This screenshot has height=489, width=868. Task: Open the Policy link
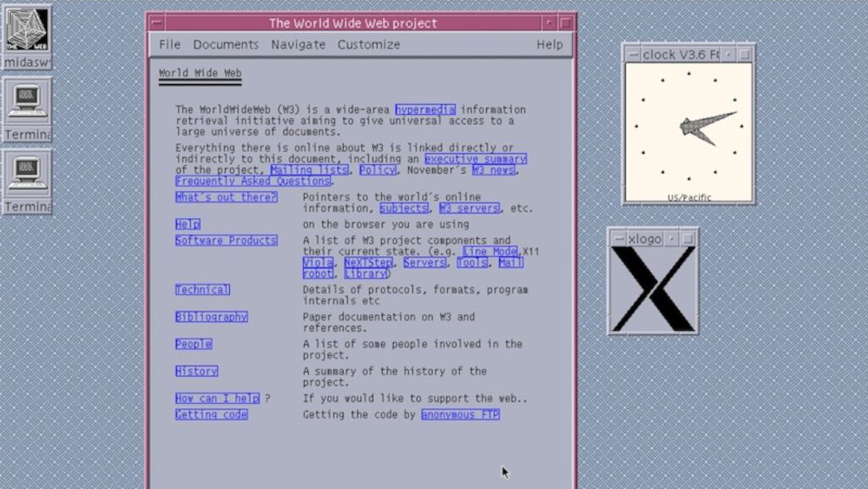pos(378,170)
